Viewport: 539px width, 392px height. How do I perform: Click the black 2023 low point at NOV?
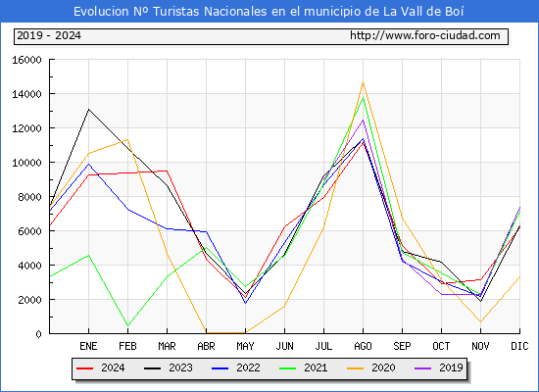click(480, 301)
